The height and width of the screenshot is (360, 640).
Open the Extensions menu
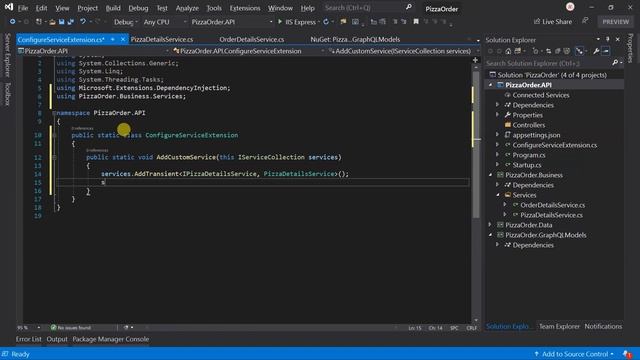click(244, 8)
